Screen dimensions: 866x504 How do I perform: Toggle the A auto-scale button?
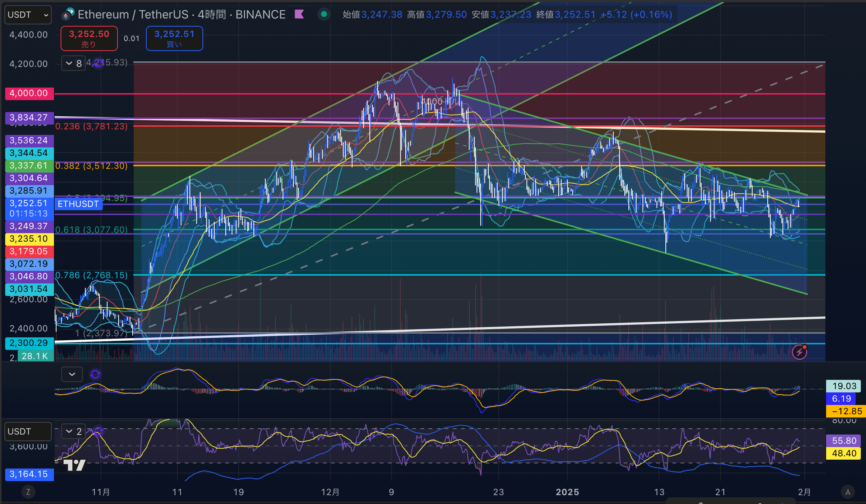848,492
